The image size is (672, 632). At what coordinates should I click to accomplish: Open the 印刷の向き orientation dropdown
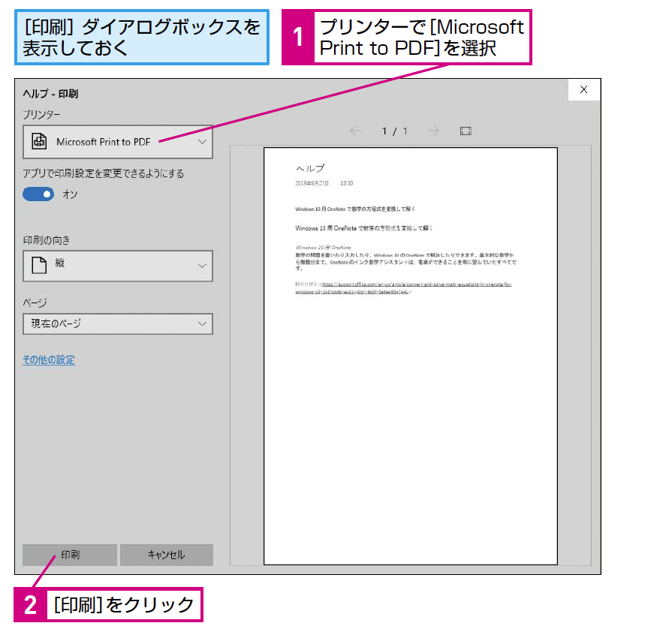(118, 266)
